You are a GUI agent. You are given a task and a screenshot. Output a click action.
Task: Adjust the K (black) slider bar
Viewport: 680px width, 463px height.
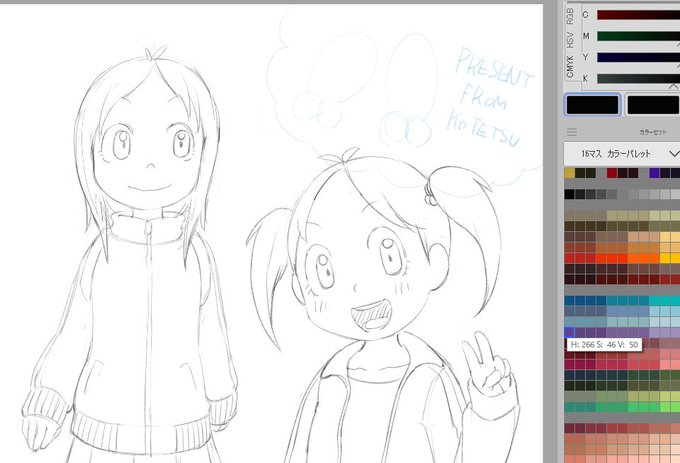pos(638,78)
